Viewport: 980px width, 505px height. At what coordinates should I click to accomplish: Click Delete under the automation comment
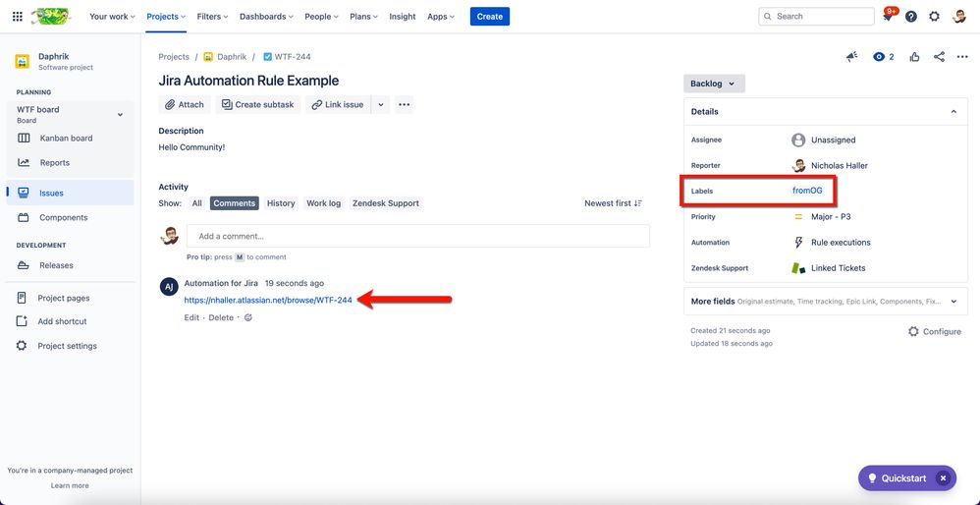point(221,317)
